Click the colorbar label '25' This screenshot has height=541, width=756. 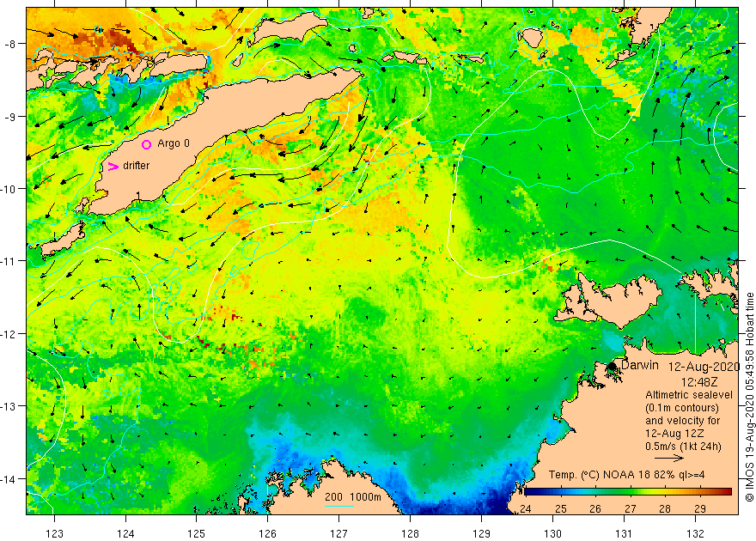coord(560,508)
